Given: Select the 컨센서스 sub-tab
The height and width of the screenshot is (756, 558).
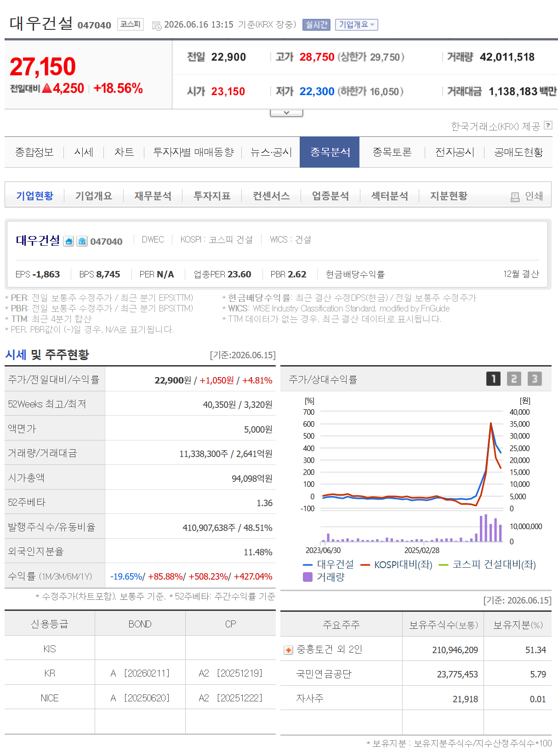Looking at the screenshot, I should 271,196.
